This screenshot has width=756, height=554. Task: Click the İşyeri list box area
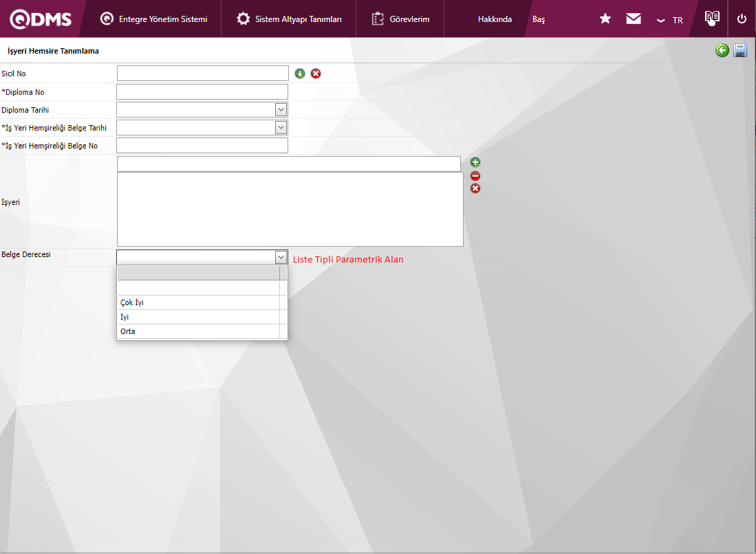tap(290, 209)
